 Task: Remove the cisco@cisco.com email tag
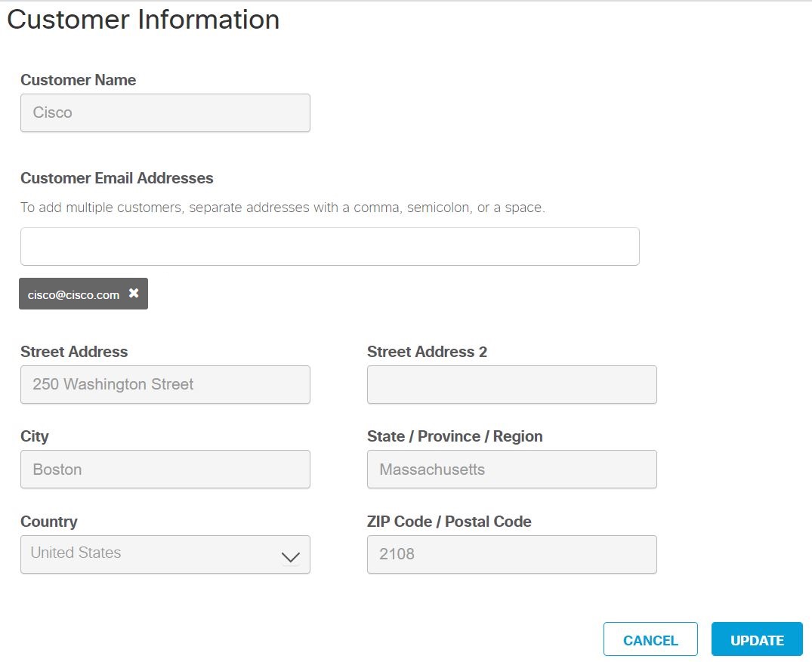pos(134,293)
